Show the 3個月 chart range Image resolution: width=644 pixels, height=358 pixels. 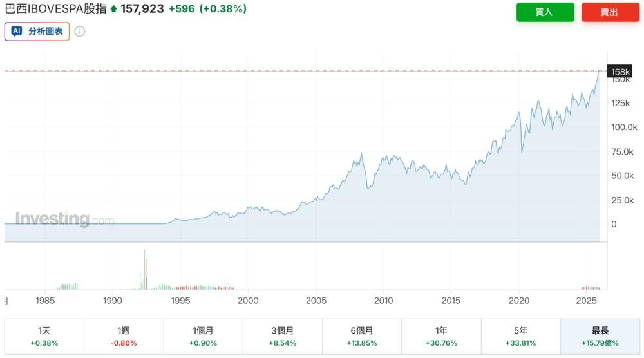[282, 336]
